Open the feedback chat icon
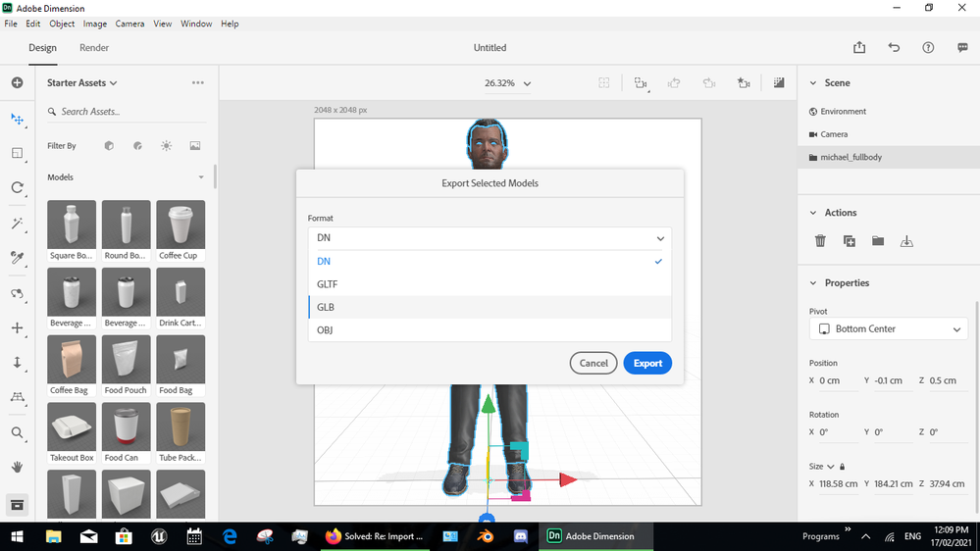 (962, 47)
